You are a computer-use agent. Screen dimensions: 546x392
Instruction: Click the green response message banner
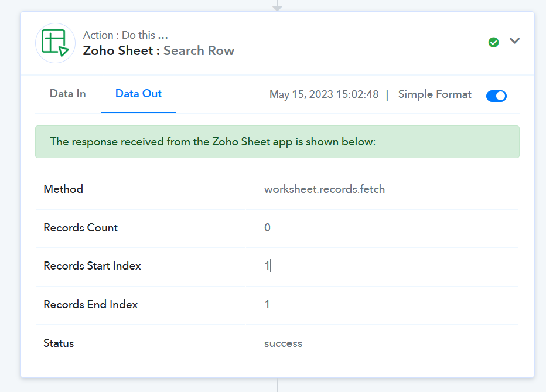(x=277, y=142)
